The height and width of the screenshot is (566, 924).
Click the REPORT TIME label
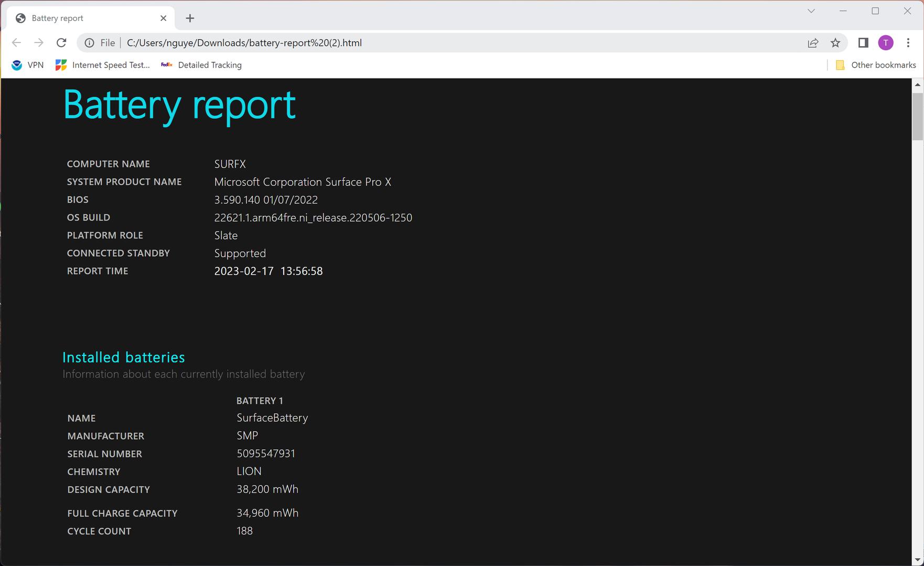98,271
